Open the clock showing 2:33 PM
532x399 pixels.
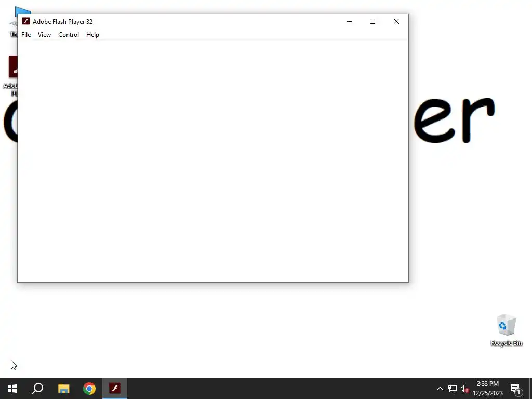coord(487,389)
